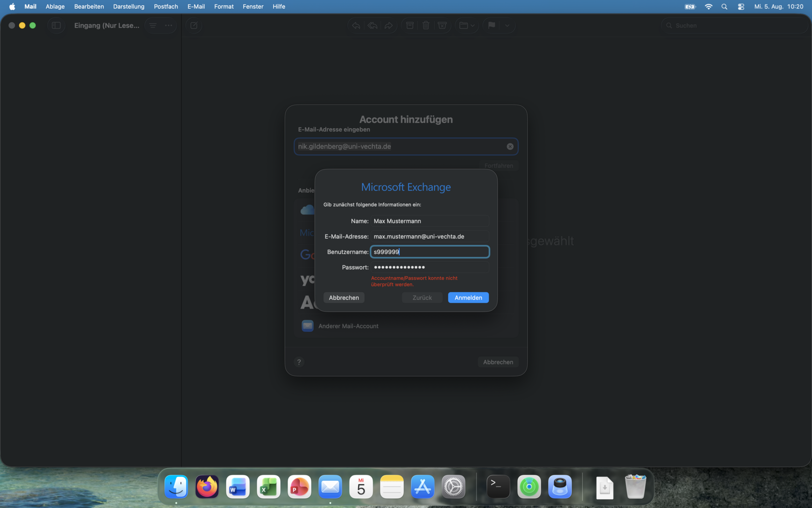The height and width of the screenshot is (508, 812).
Task: Open Preview from the Dock
Action: point(560,487)
